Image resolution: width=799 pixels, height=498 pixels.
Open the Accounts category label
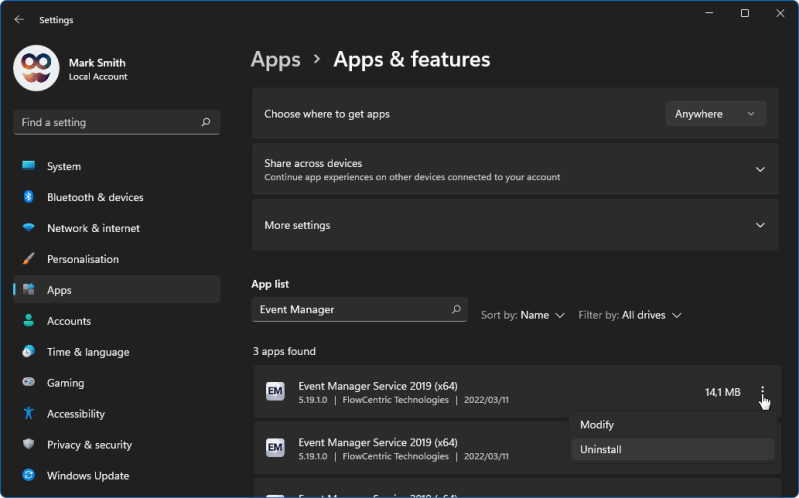pyautogui.click(x=69, y=321)
